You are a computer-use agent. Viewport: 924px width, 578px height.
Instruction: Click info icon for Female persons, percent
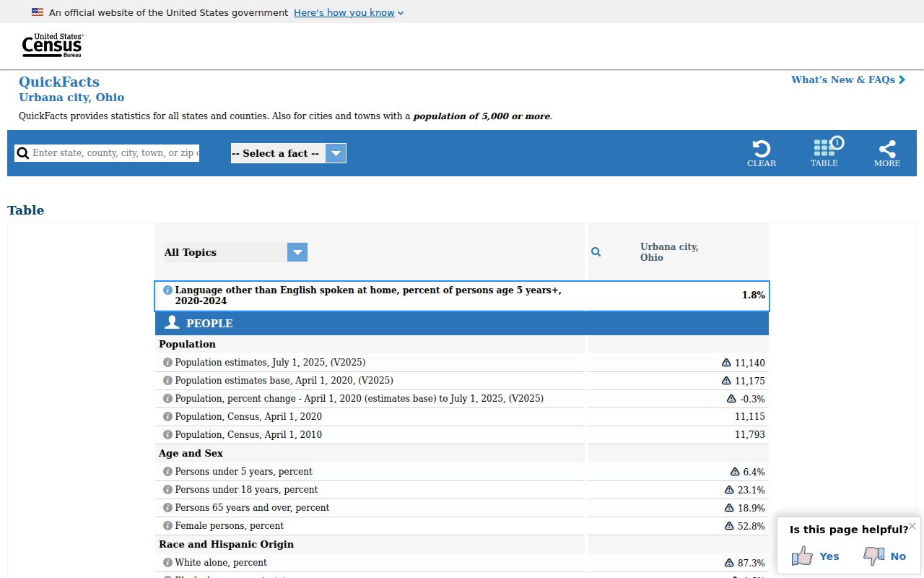tap(167, 525)
